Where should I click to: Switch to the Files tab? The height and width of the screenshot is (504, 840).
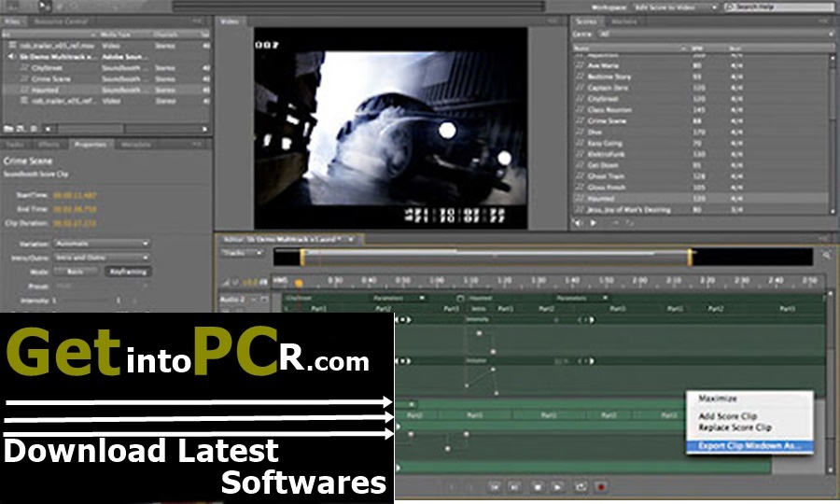click(x=12, y=21)
